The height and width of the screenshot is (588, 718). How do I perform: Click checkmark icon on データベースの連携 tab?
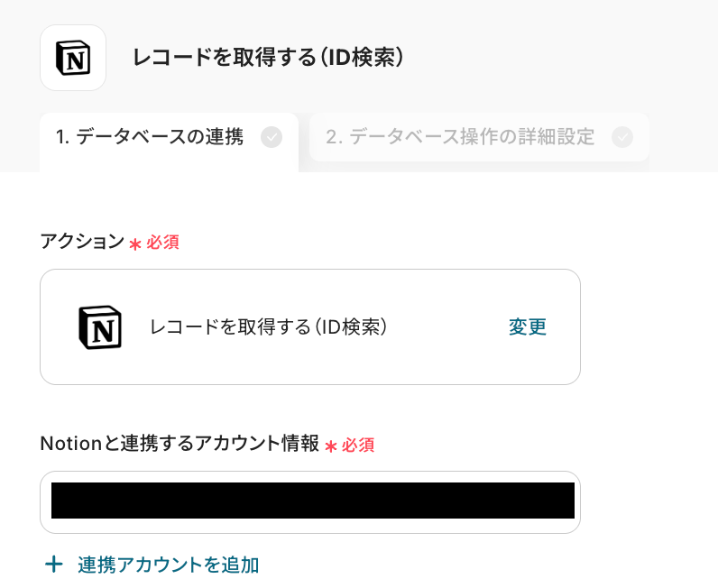click(x=271, y=137)
